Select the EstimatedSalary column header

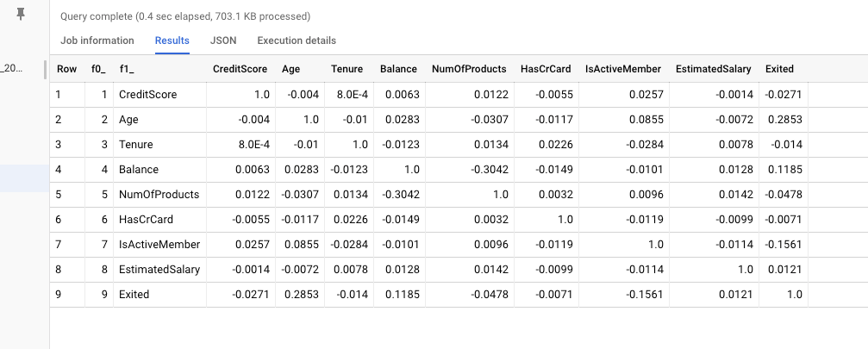pyautogui.click(x=713, y=69)
